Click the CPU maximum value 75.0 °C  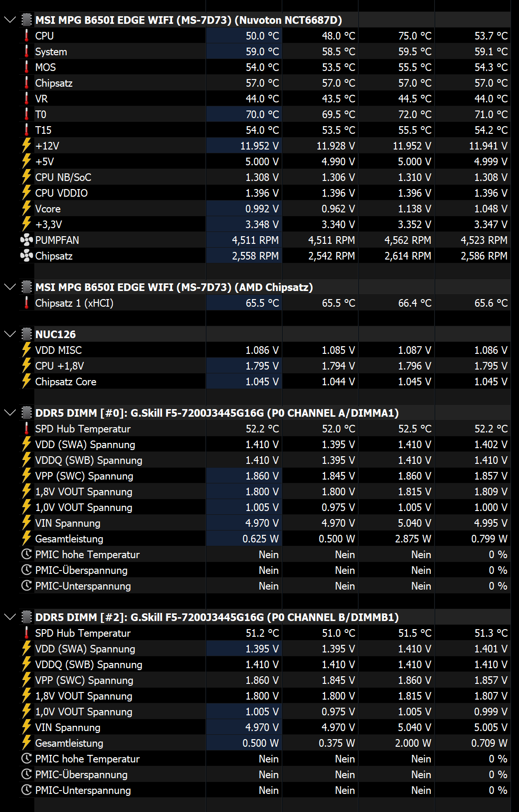(x=415, y=36)
